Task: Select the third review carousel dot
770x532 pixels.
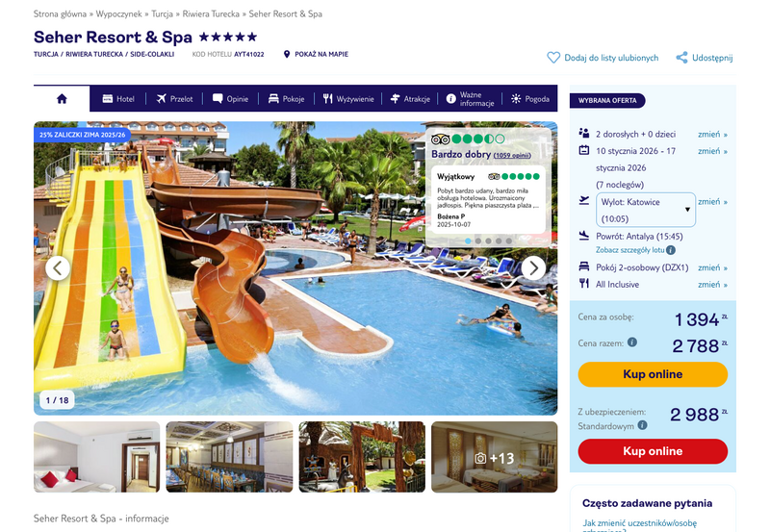Action: click(488, 241)
